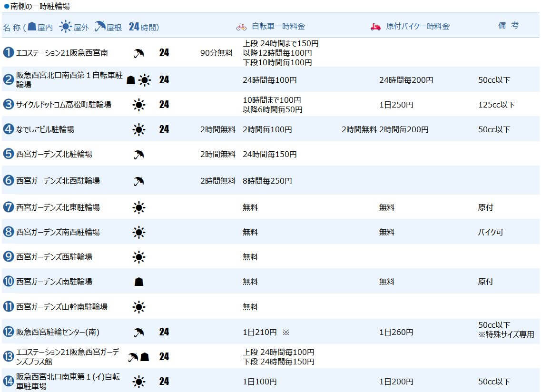The image size is (541, 392).
Task: Click the moped fee 1日250円
Action: 396,105
